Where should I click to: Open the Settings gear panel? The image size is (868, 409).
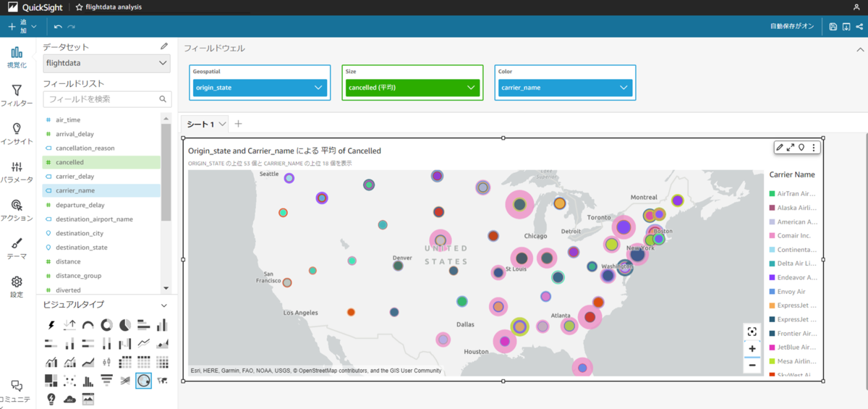16,287
